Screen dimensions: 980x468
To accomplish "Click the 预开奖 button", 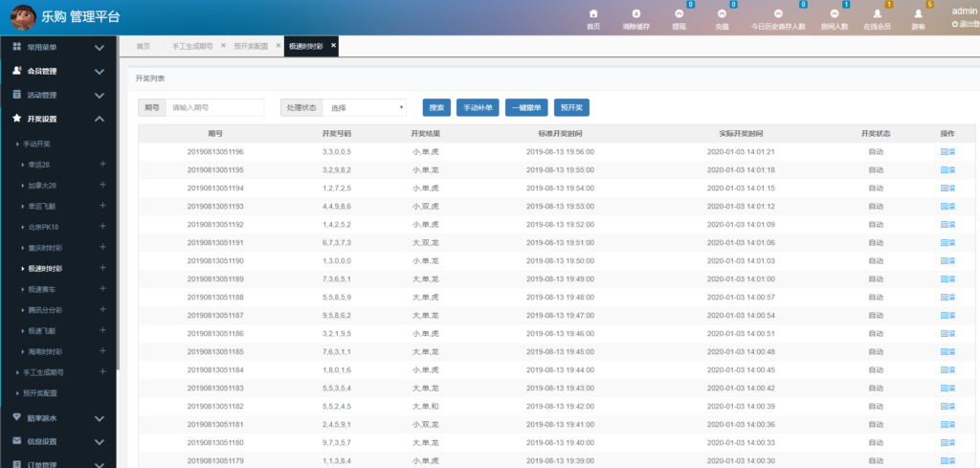I will [x=571, y=107].
